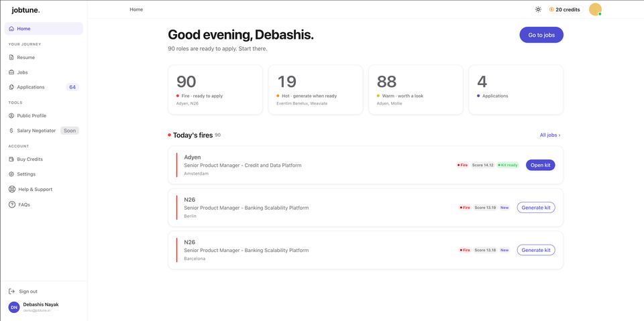The width and height of the screenshot is (644, 321).
Task: Select Salary Negotiator in sidebar
Action: pyautogui.click(x=44, y=131)
